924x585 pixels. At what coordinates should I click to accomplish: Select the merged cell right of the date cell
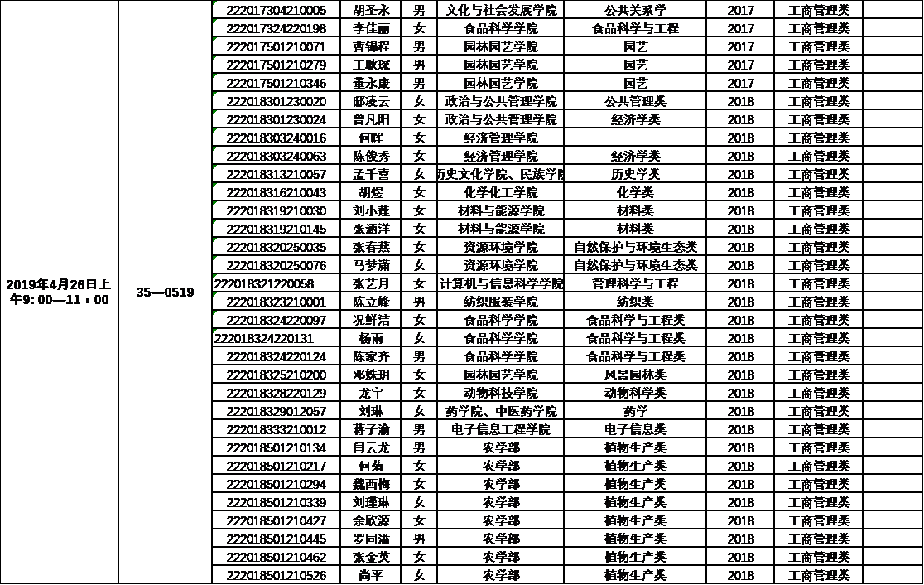(166, 292)
